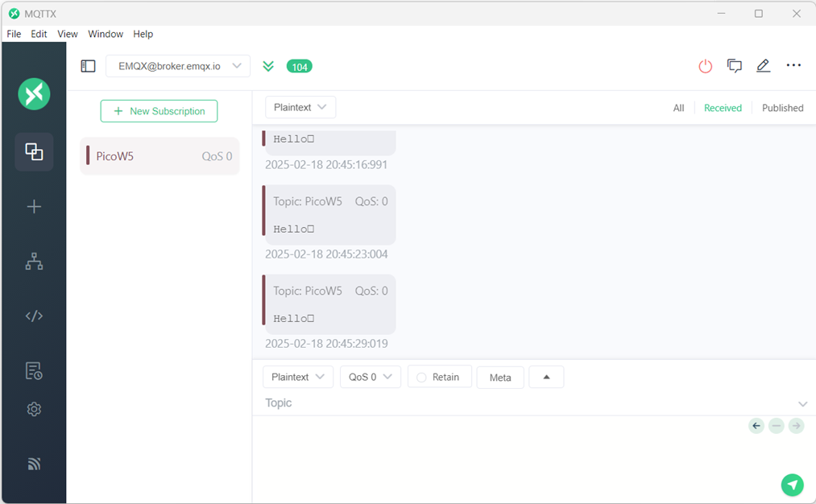The width and height of the screenshot is (816, 504).
Task: Click the MQTTX logo in the sidebar
Action: pyautogui.click(x=34, y=94)
